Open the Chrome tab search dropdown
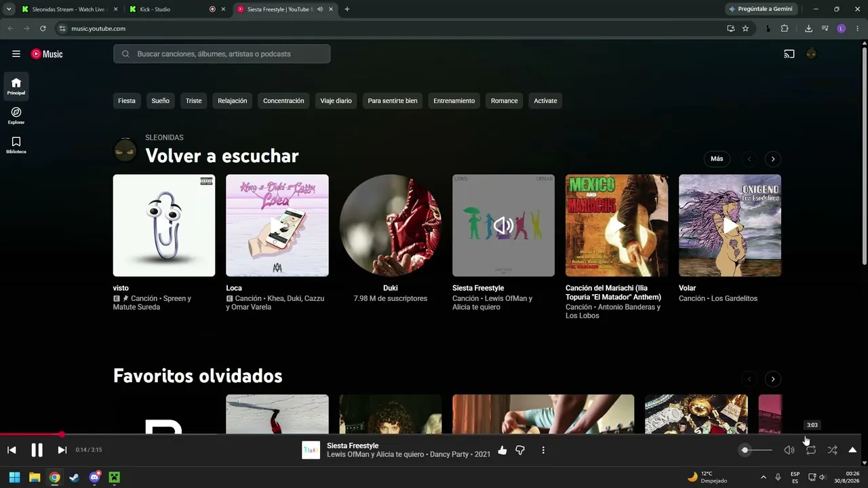This screenshot has height=488, width=868. (x=9, y=9)
